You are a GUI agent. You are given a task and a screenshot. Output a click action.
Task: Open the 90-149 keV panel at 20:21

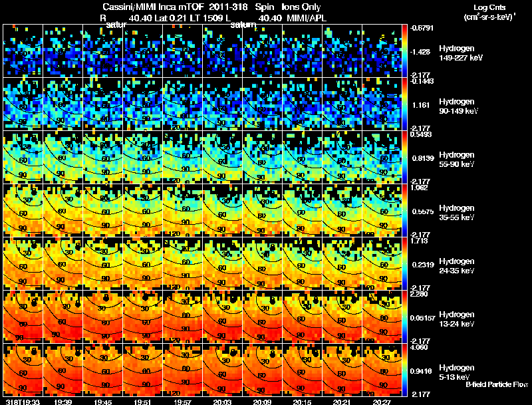pos(343,104)
